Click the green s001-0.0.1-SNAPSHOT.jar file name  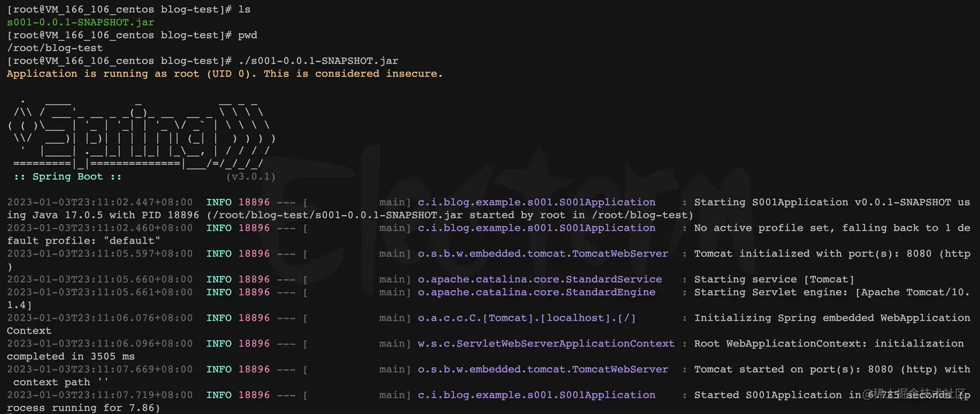(80, 22)
